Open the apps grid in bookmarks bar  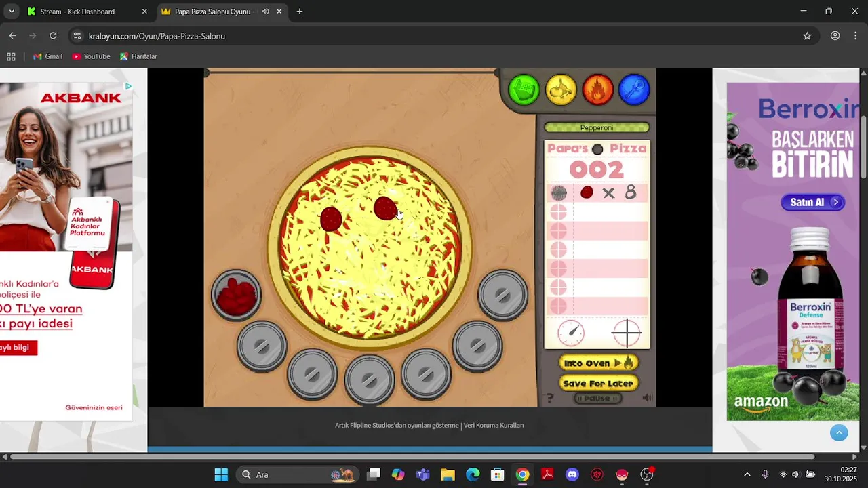click(x=11, y=56)
